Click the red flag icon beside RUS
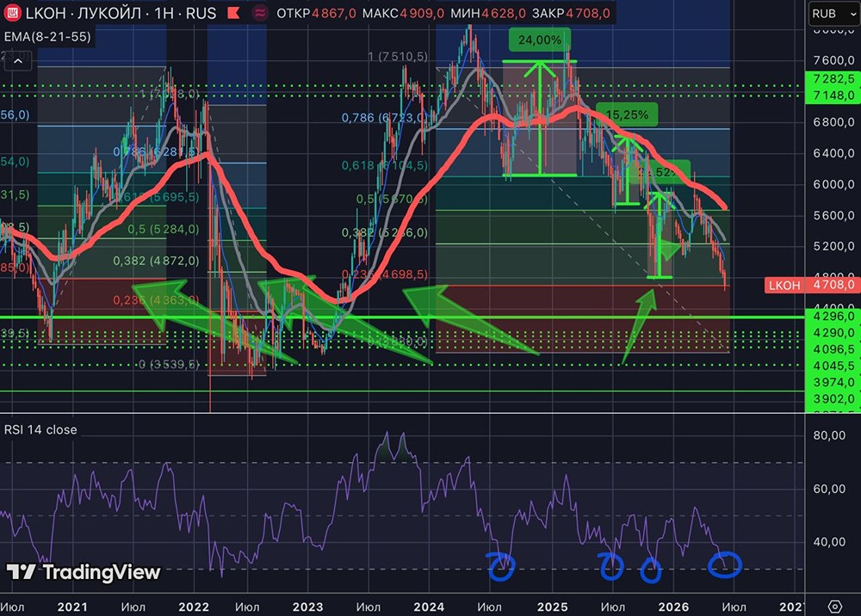The width and height of the screenshot is (861, 616). pos(233,13)
